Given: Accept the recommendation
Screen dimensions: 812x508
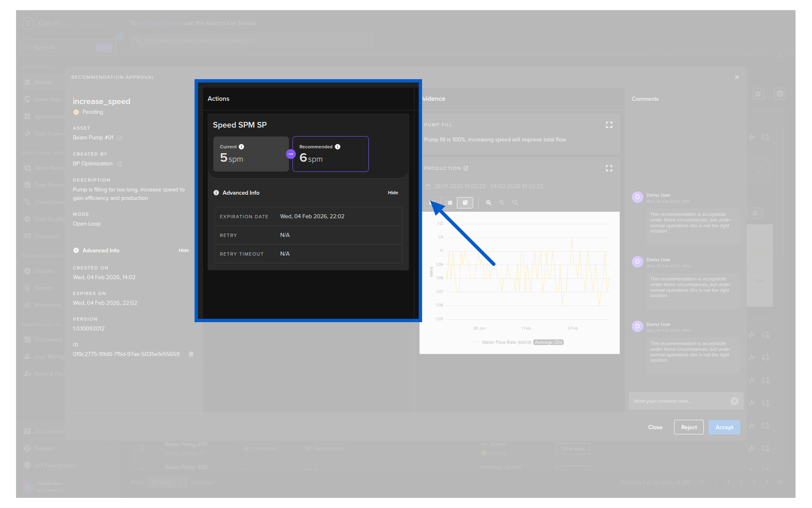Looking at the screenshot, I should tap(724, 427).
